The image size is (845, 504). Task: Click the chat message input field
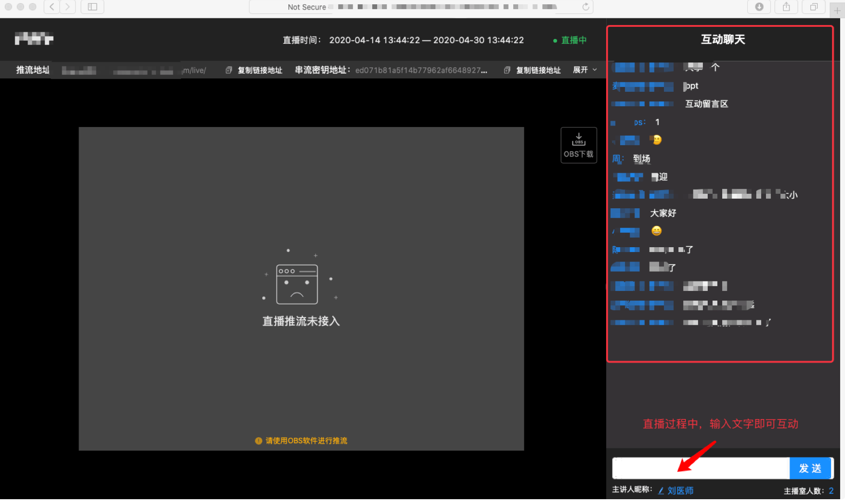700,468
